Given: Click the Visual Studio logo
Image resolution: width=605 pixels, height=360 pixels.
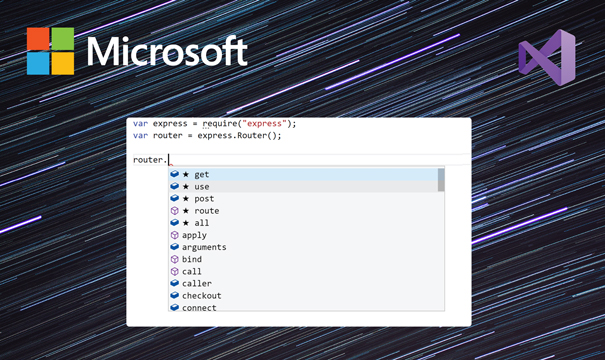Looking at the screenshot, I should 547,57.
